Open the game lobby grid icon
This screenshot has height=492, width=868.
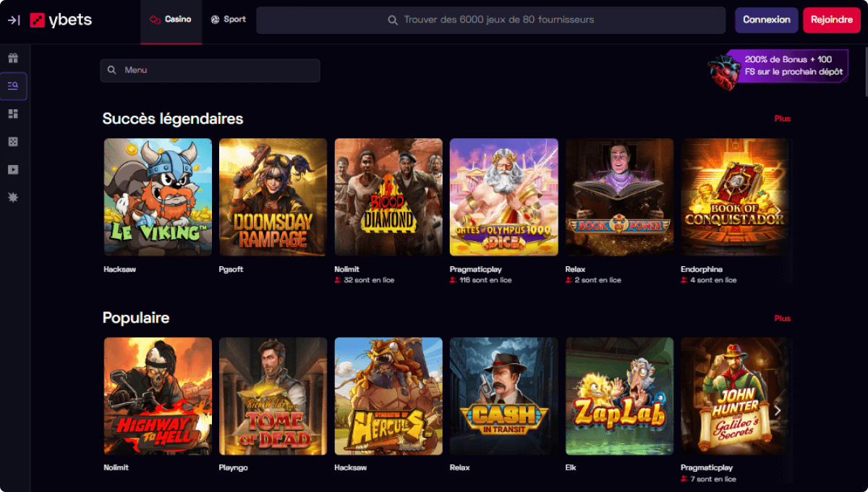[x=13, y=114]
